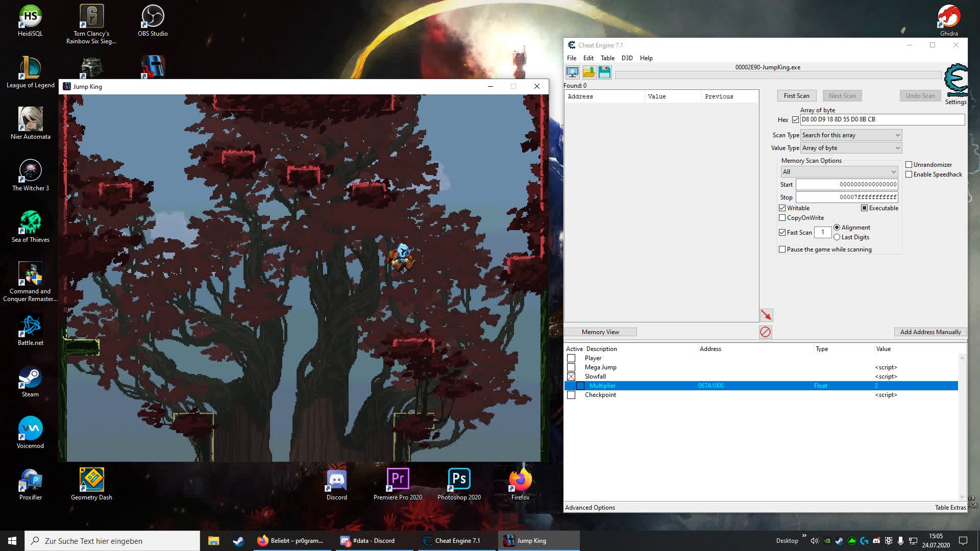The width and height of the screenshot is (980, 551).
Task: Open Help menu in Cheat Engine
Action: 646,58
